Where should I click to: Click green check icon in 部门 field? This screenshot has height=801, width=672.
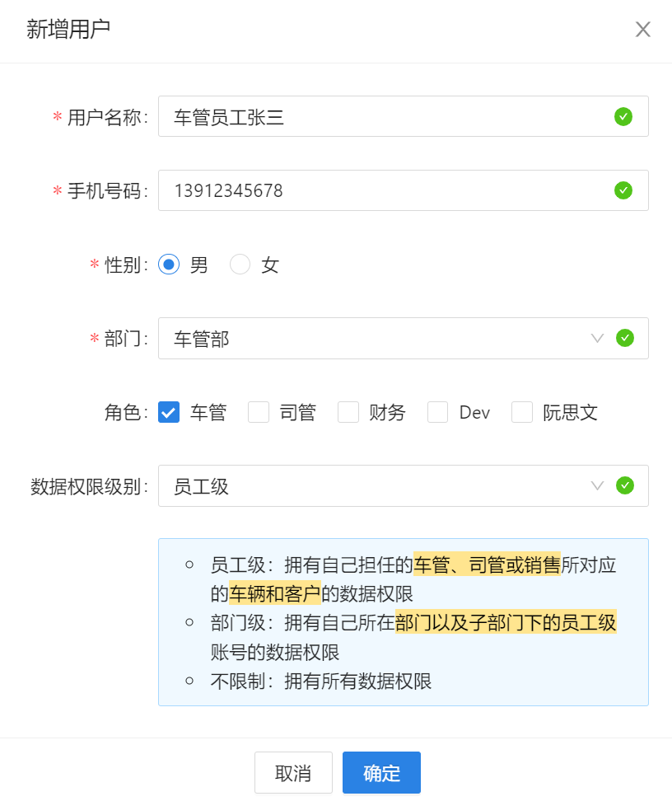click(x=625, y=338)
